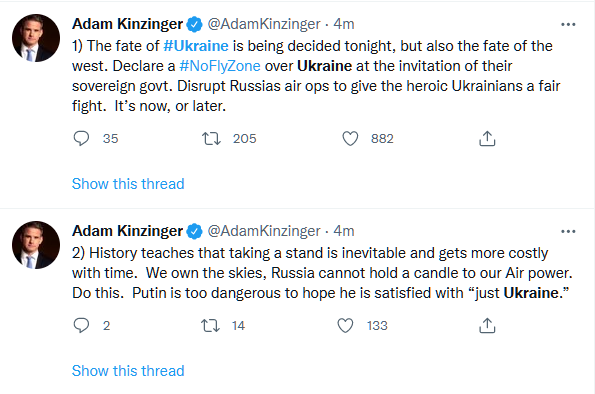Show this thread under the first tweet
The image size is (595, 394).
coord(128,184)
